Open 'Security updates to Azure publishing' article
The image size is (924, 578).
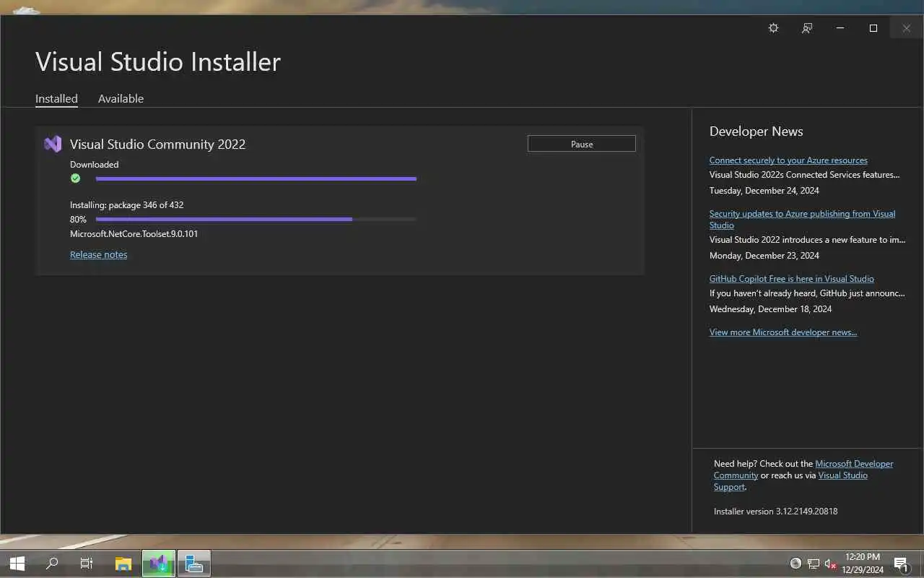tap(802, 219)
